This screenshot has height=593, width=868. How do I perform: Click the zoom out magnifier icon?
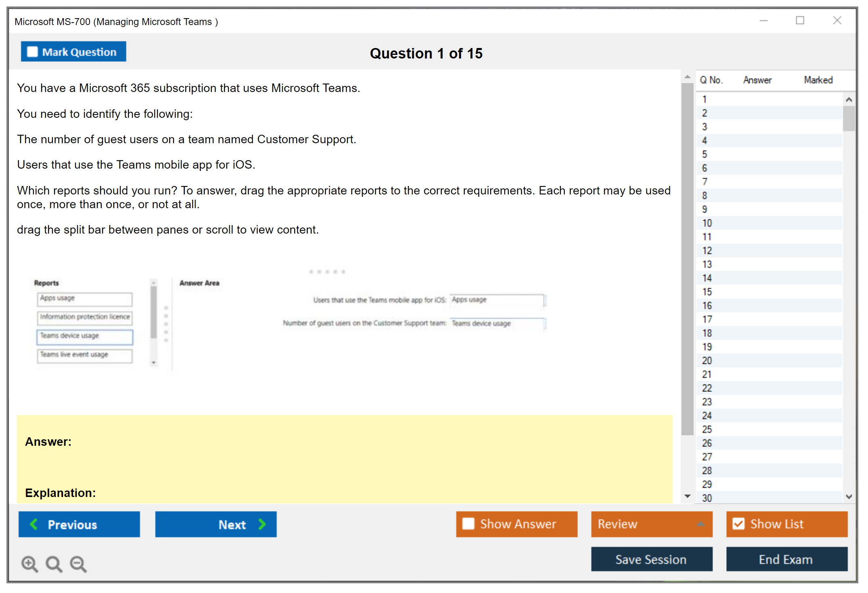(x=78, y=564)
